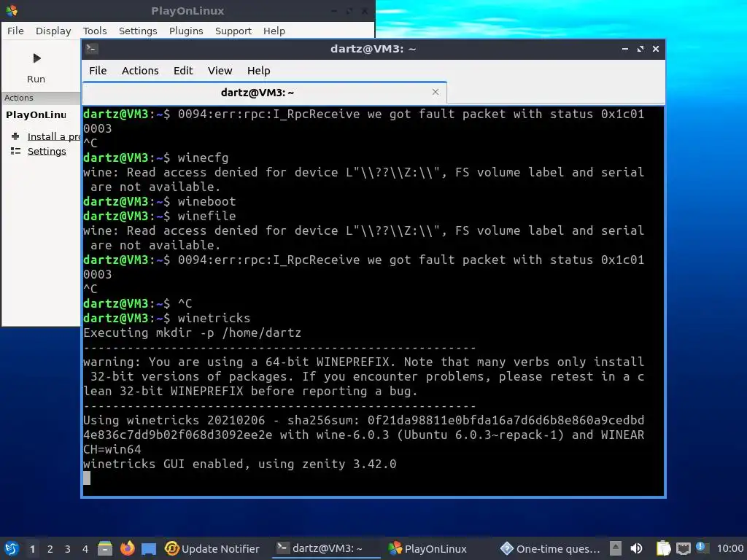Click 'winetricks GUI enabled, using zenity 3.42.0' line
Screen dimensions: 747x560
pos(239,464)
